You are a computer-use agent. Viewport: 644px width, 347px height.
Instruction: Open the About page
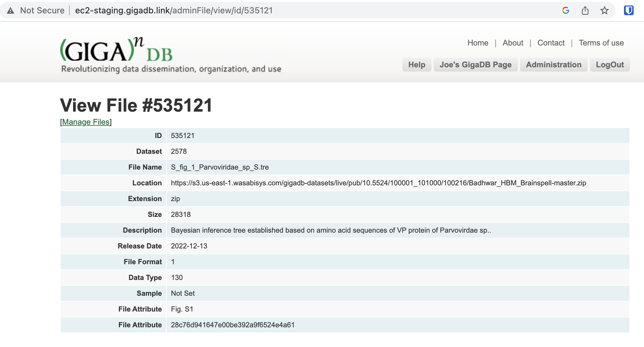[x=513, y=43]
